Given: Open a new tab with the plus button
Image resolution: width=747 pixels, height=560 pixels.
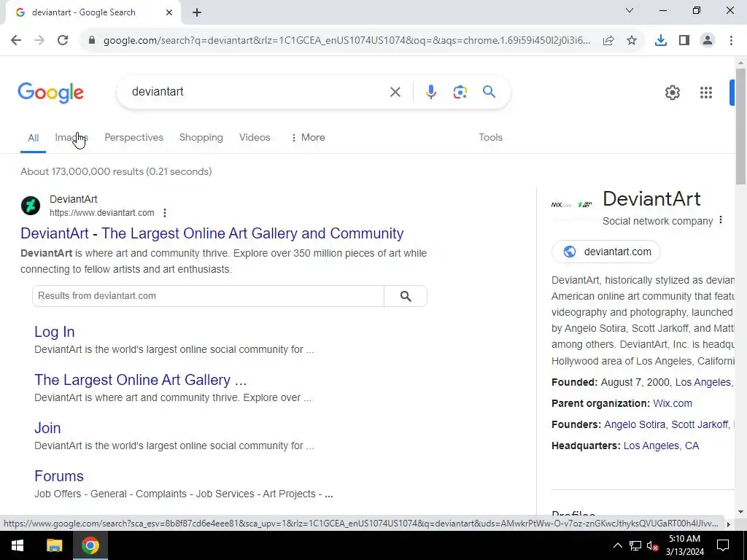Looking at the screenshot, I should point(197,12).
